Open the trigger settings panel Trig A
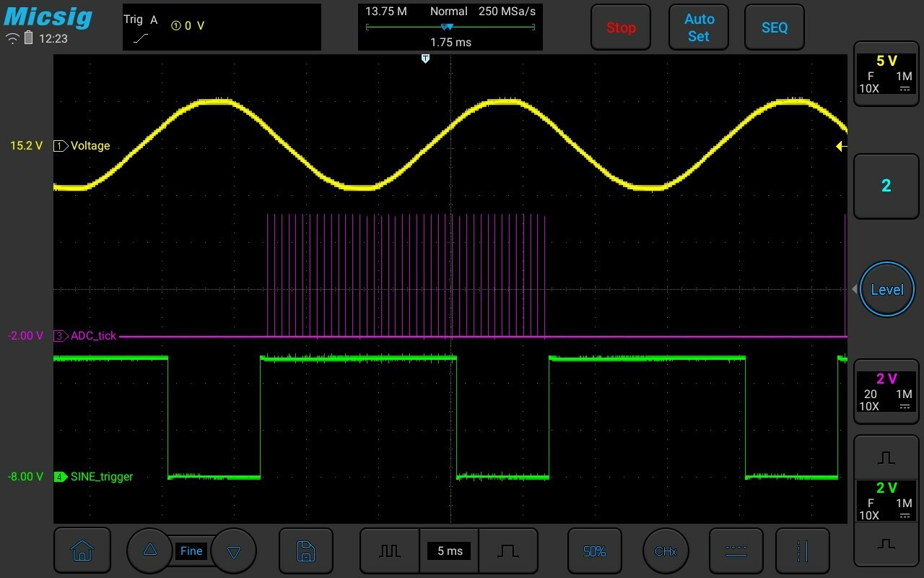Image resolution: width=924 pixels, height=578 pixels. tap(222, 27)
